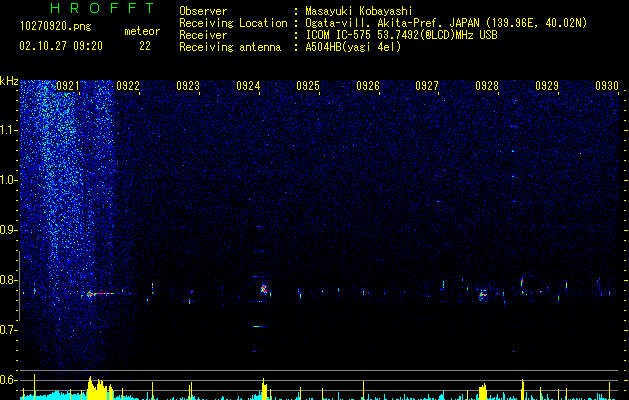The width and height of the screenshot is (629, 400).
Task: Click the yellow intensity peak below 0928
Action: tap(483, 392)
